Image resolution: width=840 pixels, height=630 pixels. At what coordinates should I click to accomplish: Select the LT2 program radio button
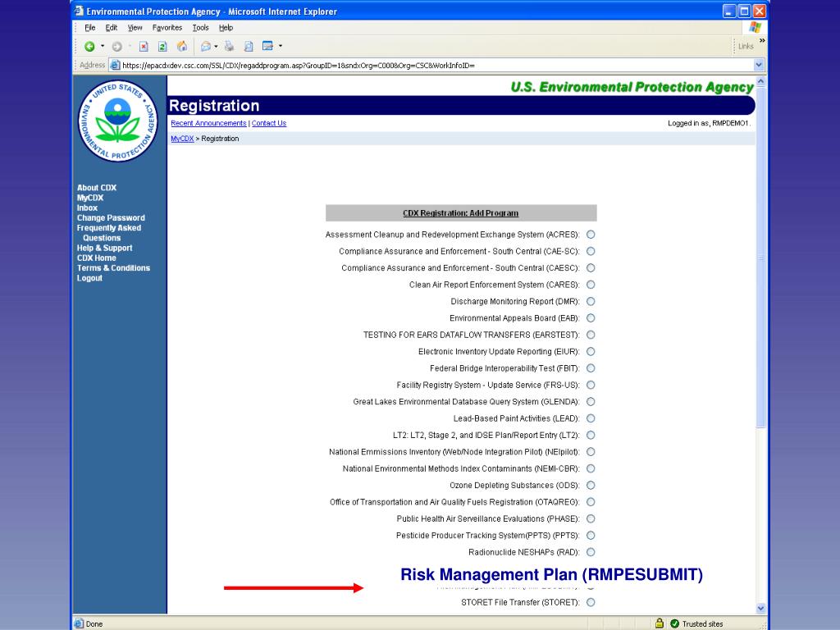pos(591,436)
